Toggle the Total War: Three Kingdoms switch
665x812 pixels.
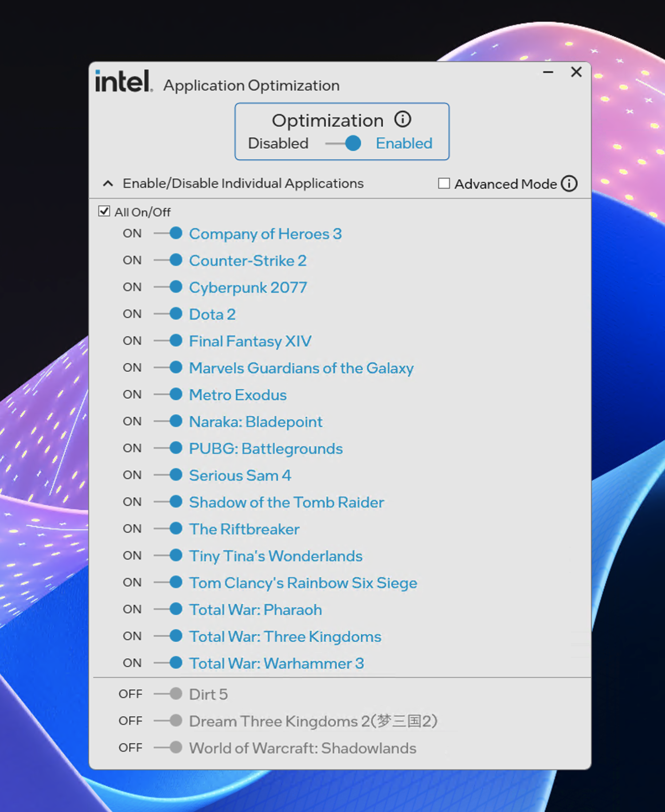tap(168, 636)
